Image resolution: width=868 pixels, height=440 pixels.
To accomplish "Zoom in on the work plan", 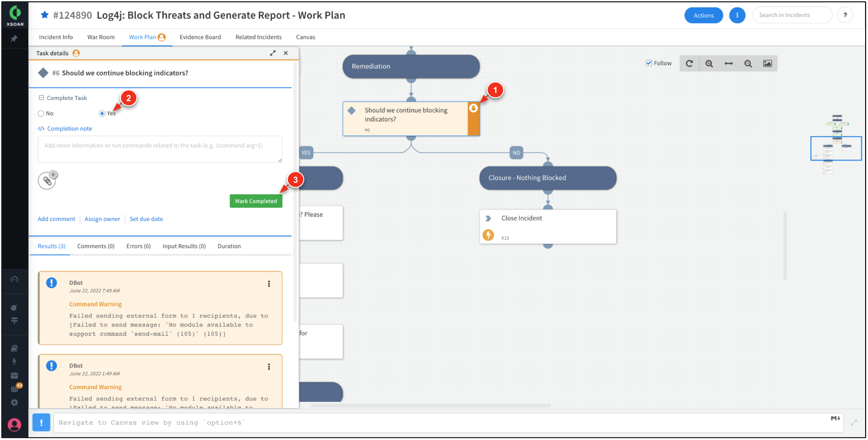I will [x=709, y=64].
